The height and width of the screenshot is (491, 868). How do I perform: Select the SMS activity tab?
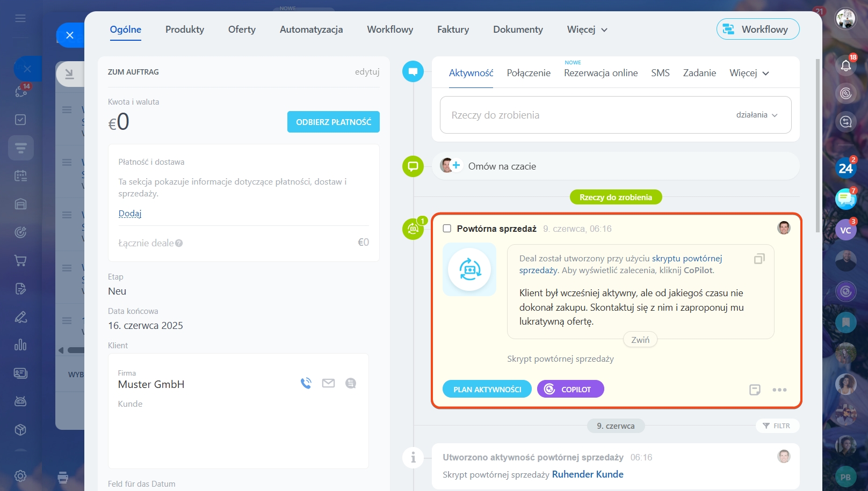coord(660,73)
